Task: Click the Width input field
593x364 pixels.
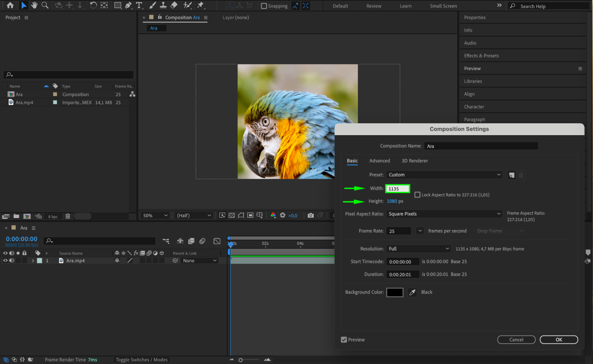Action: [x=397, y=189]
